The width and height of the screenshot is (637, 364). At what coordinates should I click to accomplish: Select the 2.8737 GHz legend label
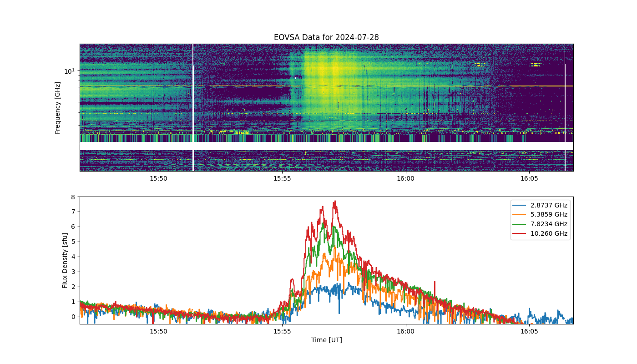(x=549, y=205)
